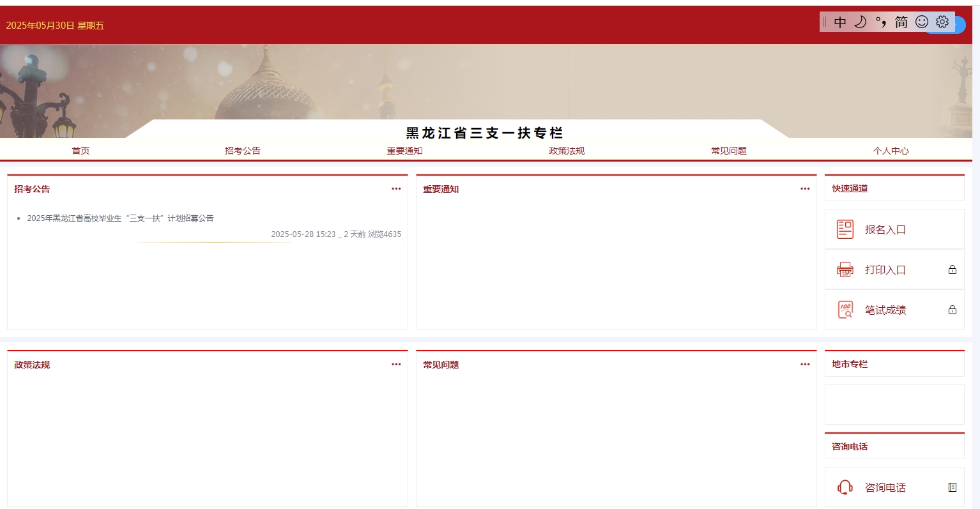
Task: Select the 常见问题 navigation menu item
Action: [728, 150]
